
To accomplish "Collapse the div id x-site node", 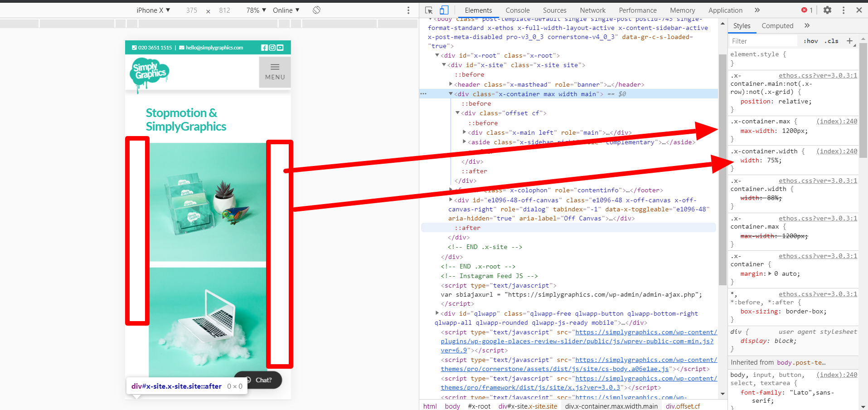I will (x=444, y=65).
